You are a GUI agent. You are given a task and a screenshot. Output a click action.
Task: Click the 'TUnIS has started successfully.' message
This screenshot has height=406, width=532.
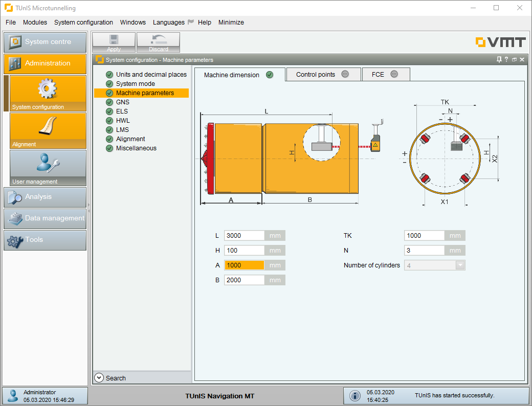click(x=454, y=395)
